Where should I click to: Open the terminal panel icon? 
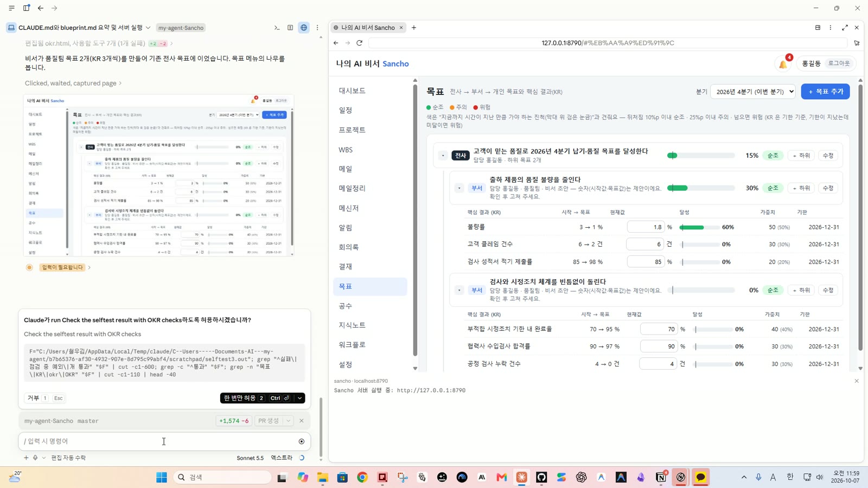pos(277,28)
